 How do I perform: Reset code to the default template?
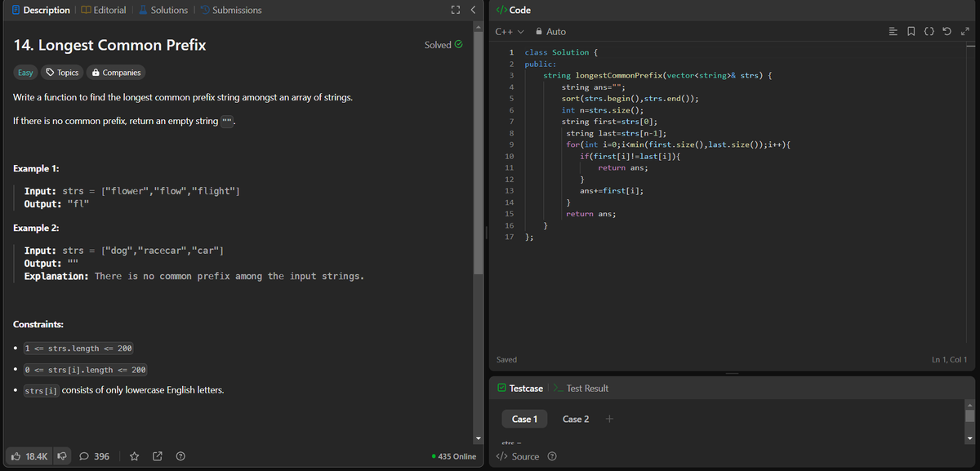coord(947,31)
